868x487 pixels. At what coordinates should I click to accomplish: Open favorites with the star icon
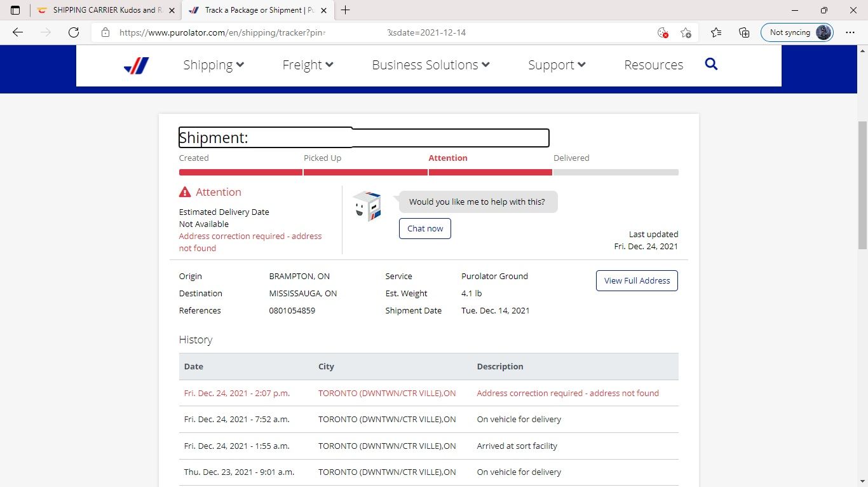click(716, 32)
